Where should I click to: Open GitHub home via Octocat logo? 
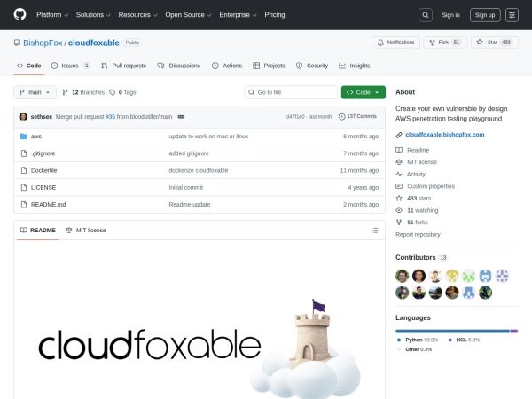tap(20, 14)
